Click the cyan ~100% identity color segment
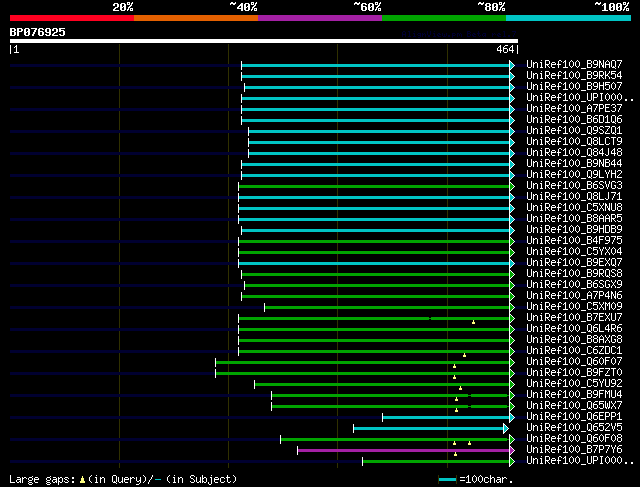The width and height of the screenshot is (640, 487). [569, 18]
